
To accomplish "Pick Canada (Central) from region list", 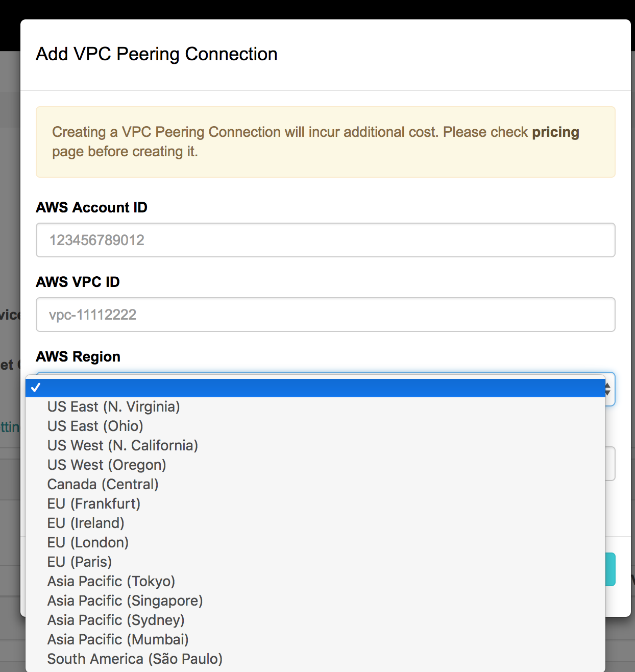I will [x=315, y=485].
